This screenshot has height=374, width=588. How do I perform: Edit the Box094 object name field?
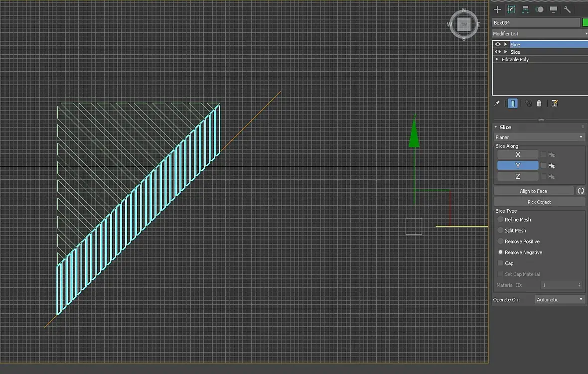tap(536, 23)
